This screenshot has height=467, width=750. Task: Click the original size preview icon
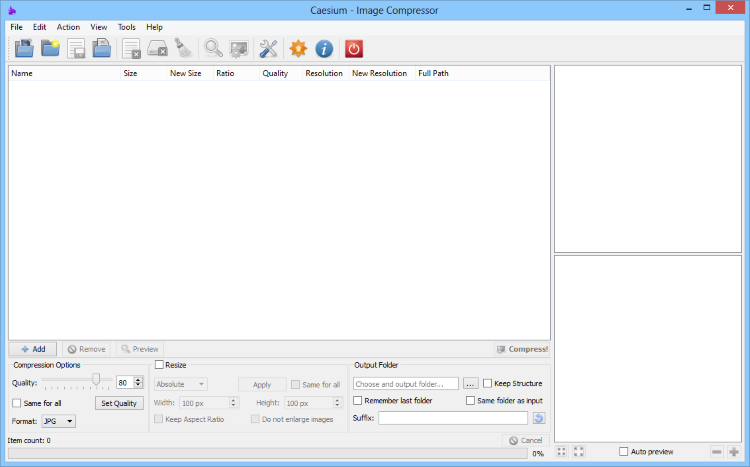pos(579,451)
